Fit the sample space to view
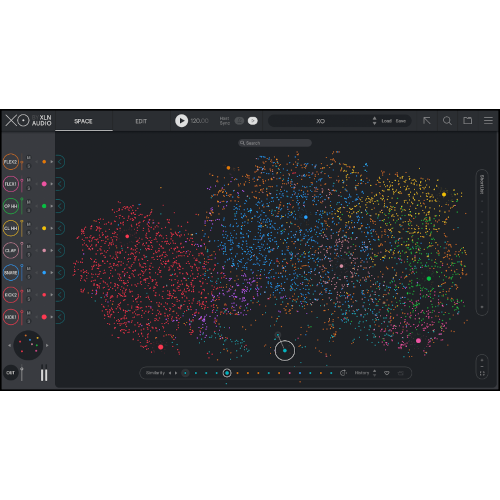This screenshot has height=500, width=500. pos(482,374)
